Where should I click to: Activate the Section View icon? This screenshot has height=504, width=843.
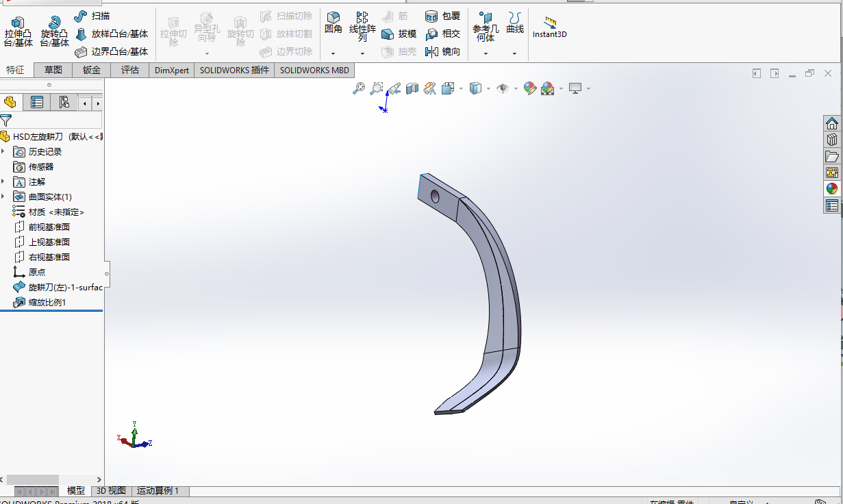tap(412, 88)
